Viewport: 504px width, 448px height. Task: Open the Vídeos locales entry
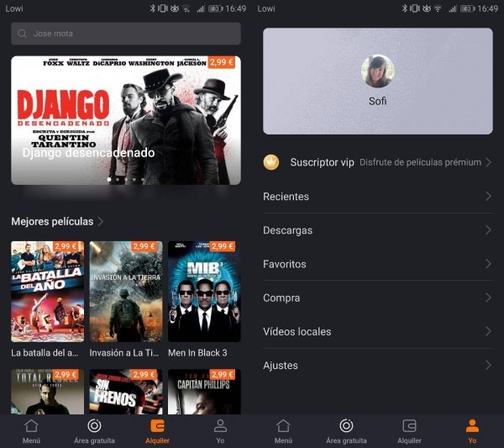click(x=378, y=331)
